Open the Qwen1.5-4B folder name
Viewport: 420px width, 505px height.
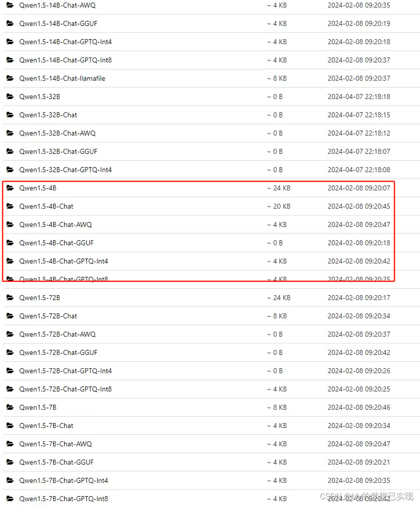[38, 188]
